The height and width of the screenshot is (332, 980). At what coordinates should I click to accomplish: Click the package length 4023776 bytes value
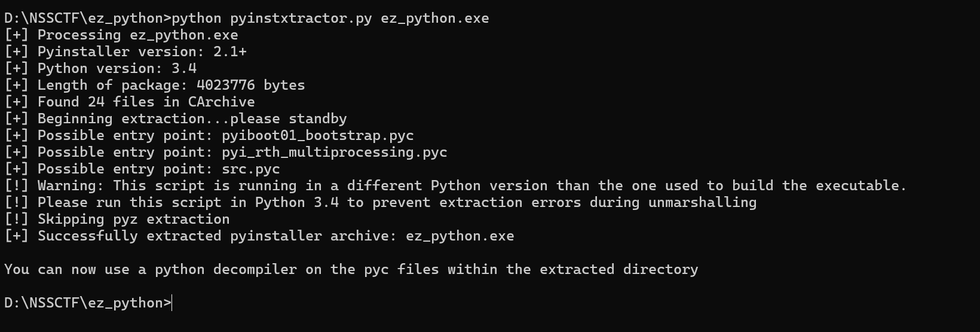click(250, 86)
